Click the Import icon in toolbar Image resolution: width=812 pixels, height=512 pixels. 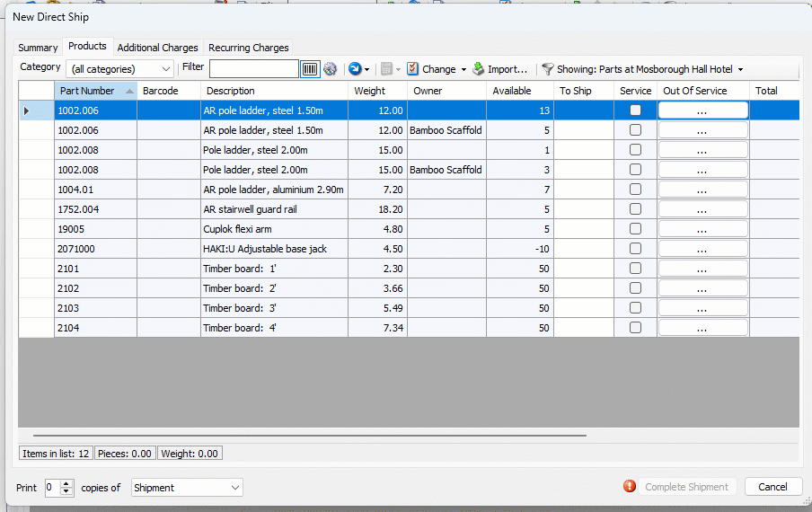pyautogui.click(x=478, y=69)
